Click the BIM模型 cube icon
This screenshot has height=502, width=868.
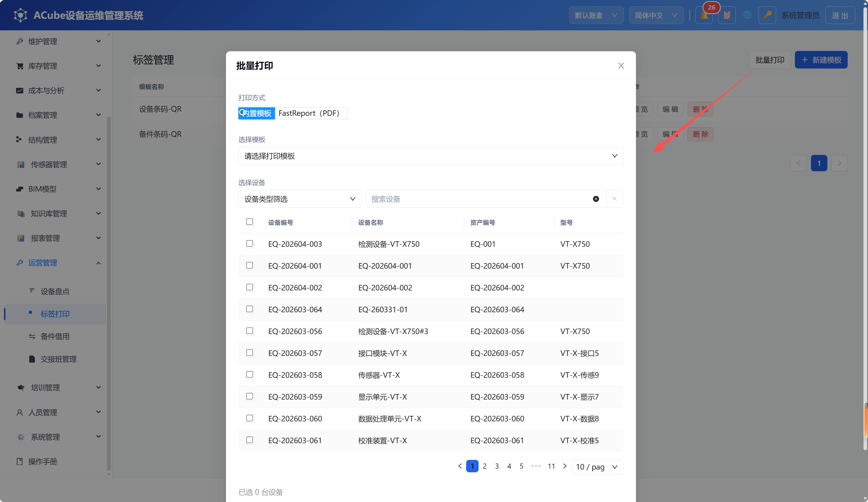[20, 189]
